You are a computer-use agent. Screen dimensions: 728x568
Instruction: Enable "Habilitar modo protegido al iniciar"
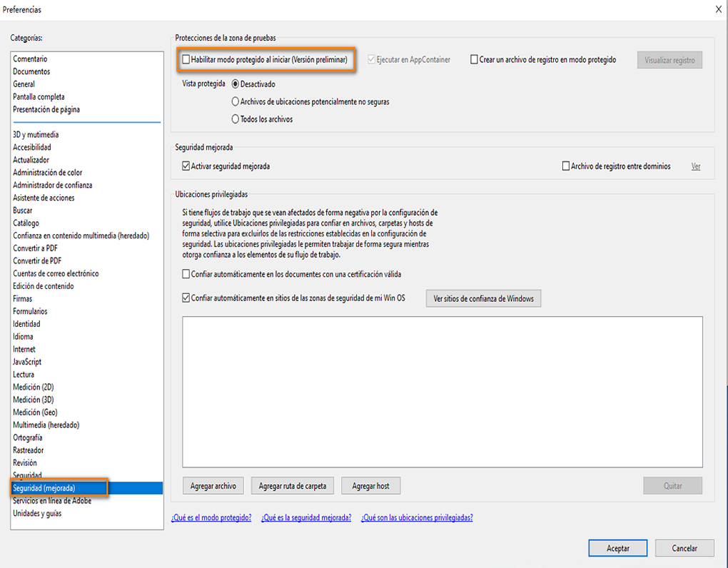[185, 60]
